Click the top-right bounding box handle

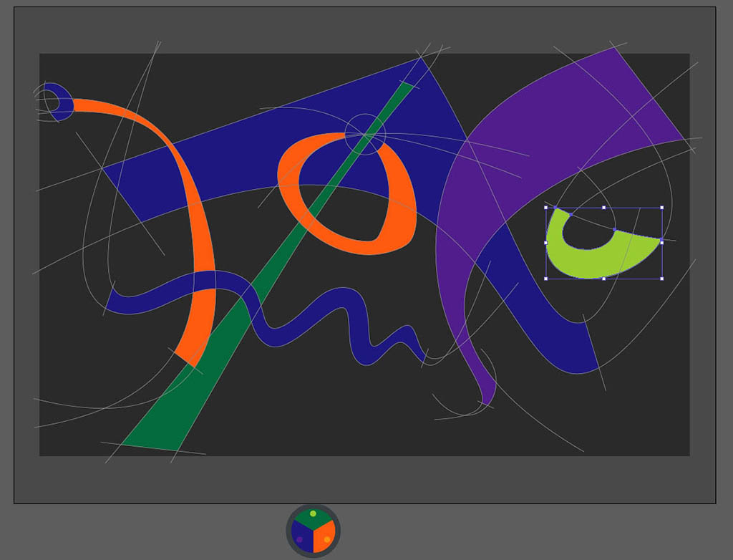661,208
